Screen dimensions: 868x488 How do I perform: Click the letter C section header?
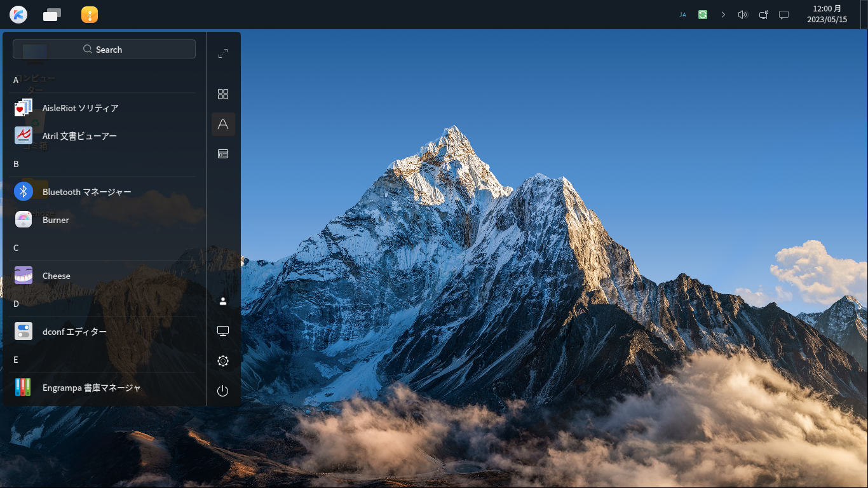16,248
